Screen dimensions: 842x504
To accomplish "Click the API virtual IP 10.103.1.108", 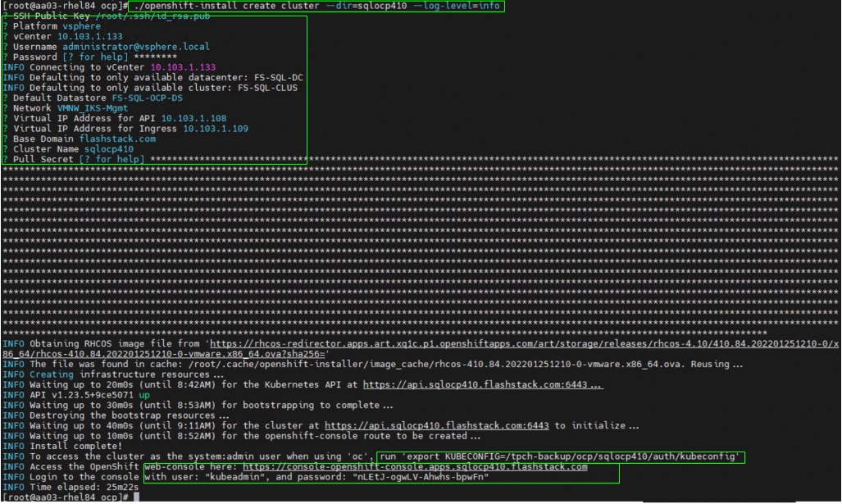I will coord(193,118).
